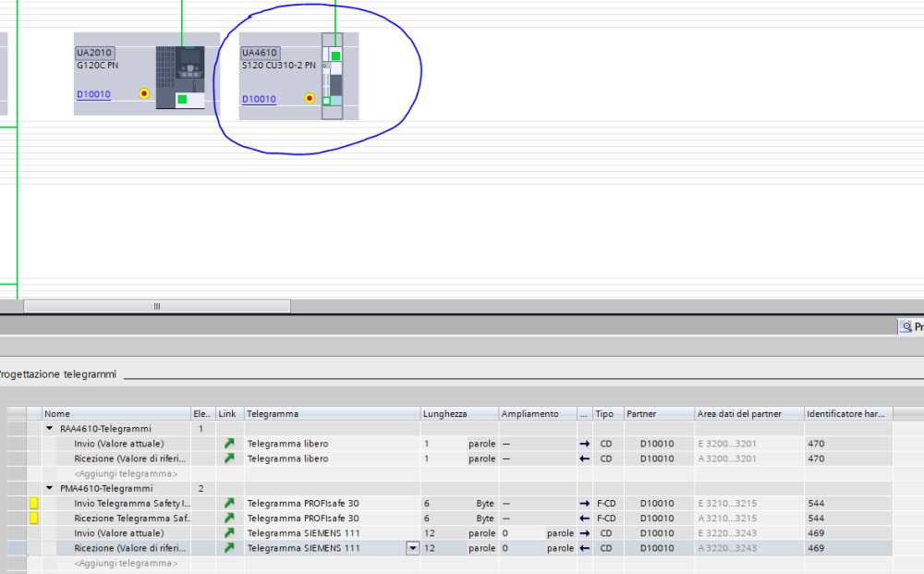Click partner area A 3210...3215
The width and height of the screenshot is (924, 574).
click(x=726, y=518)
